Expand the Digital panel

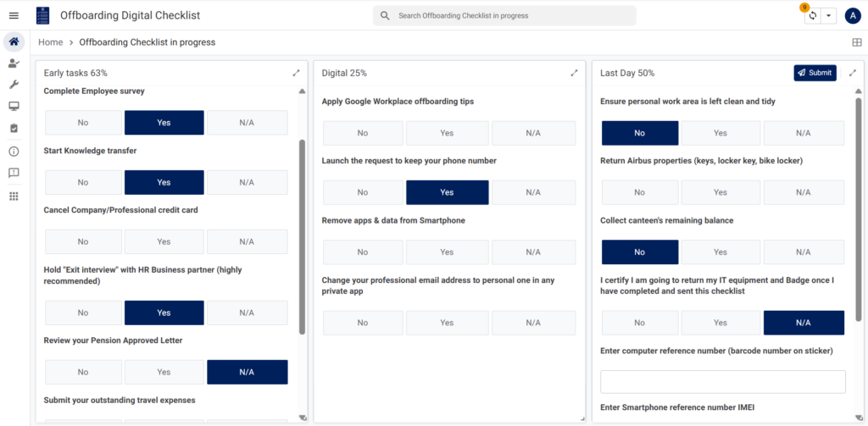pos(574,73)
